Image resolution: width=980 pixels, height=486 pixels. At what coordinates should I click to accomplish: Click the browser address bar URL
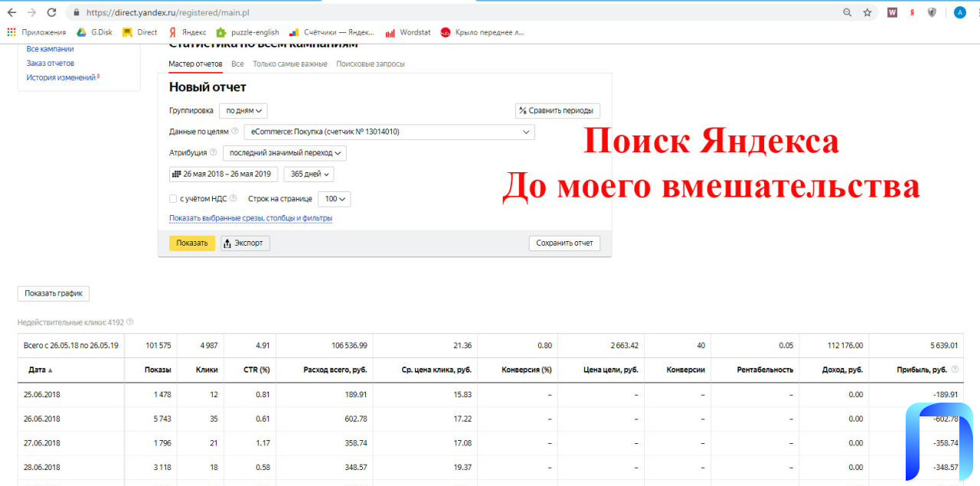[x=168, y=12]
